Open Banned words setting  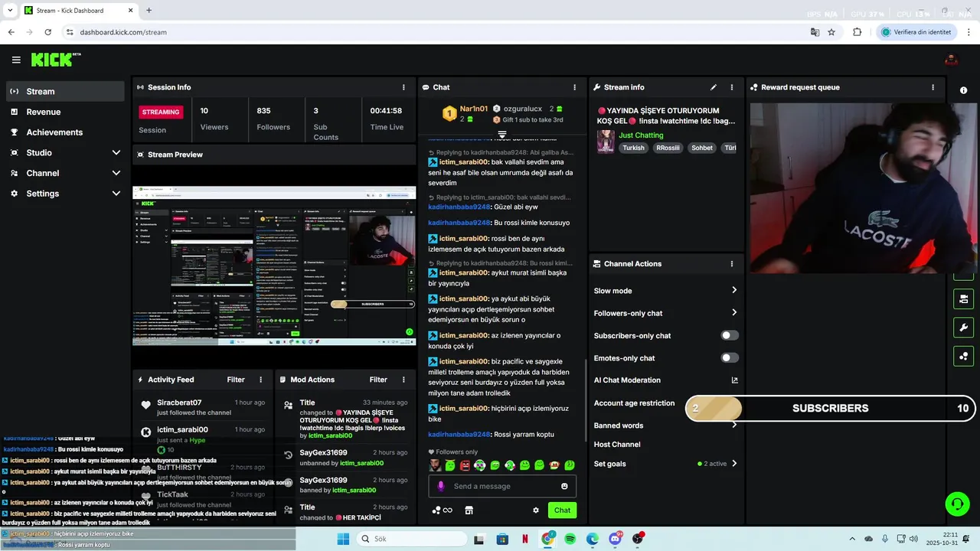(x=665, y=425)
